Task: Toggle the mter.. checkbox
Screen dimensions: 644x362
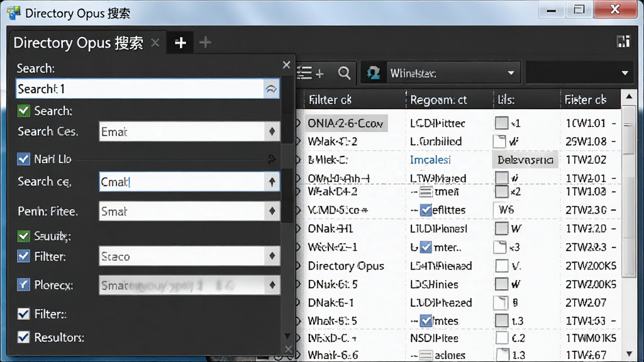Action: click(426, 247)
